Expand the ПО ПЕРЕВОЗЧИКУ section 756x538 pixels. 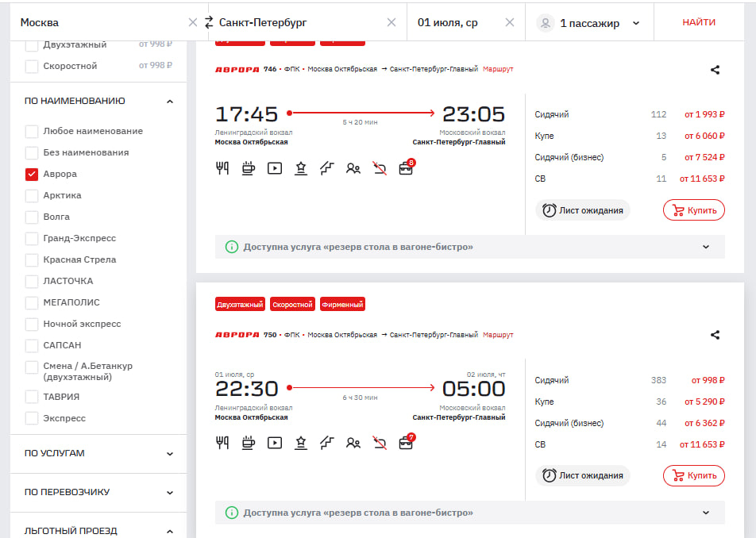170,493
